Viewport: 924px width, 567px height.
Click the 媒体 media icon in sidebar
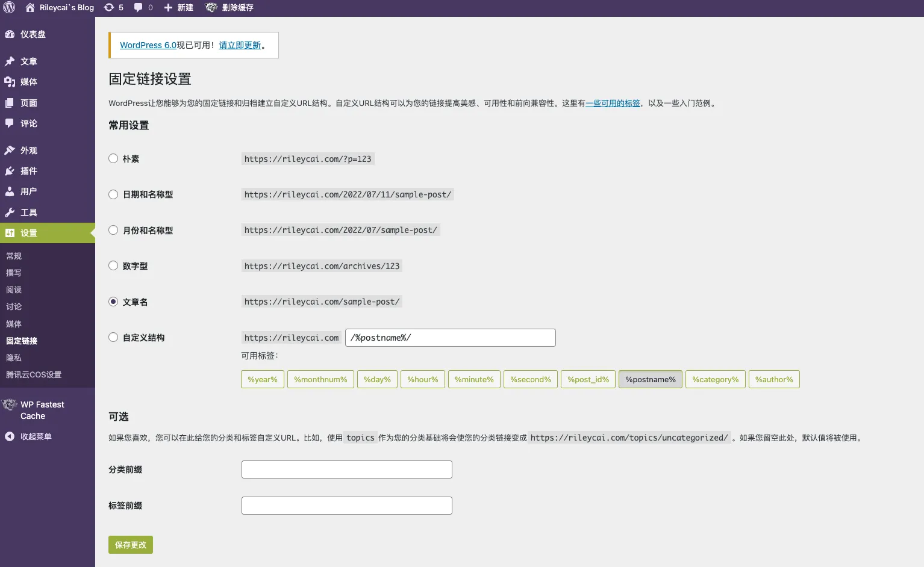tap(10, 82)
